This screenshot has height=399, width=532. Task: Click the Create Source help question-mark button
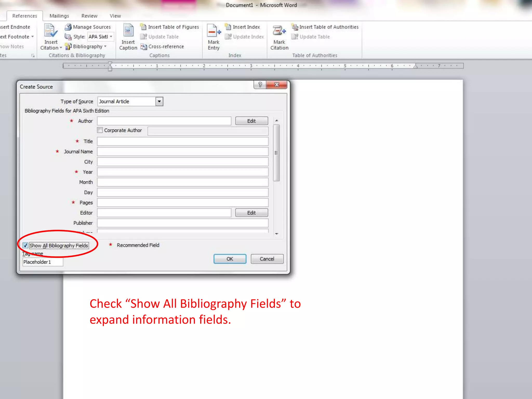(260, 85)
